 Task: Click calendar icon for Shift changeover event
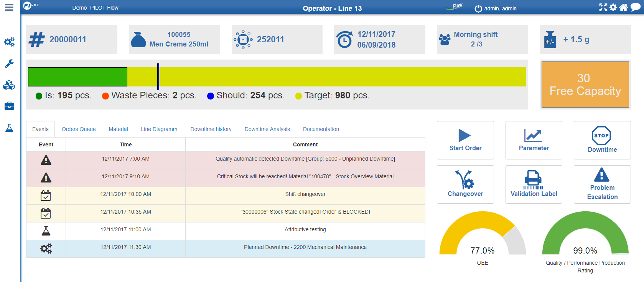46,196
